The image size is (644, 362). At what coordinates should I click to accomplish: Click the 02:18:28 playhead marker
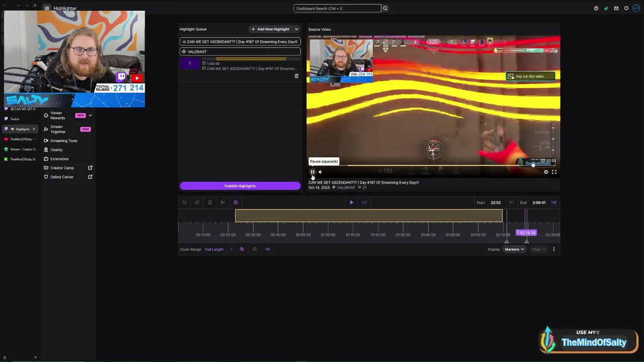coord(527,233)
